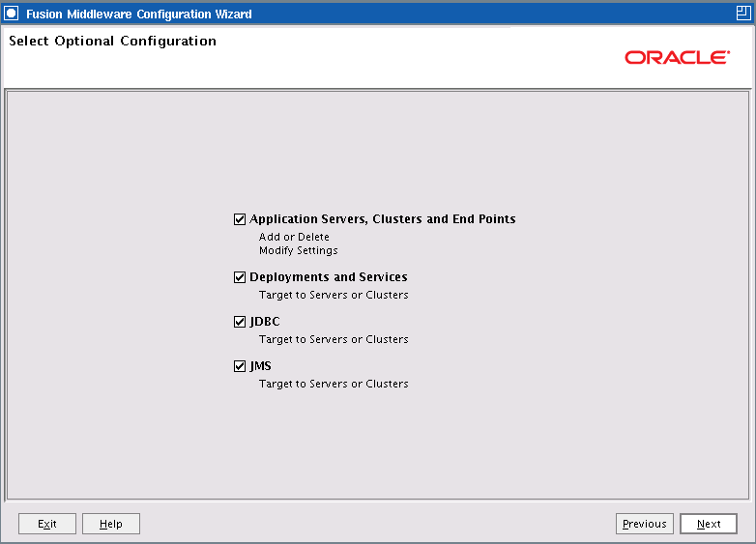Click the 'Select Optional Configuration' heading
The height and width of the screenshot is (544, 756).
pos(112,42)
